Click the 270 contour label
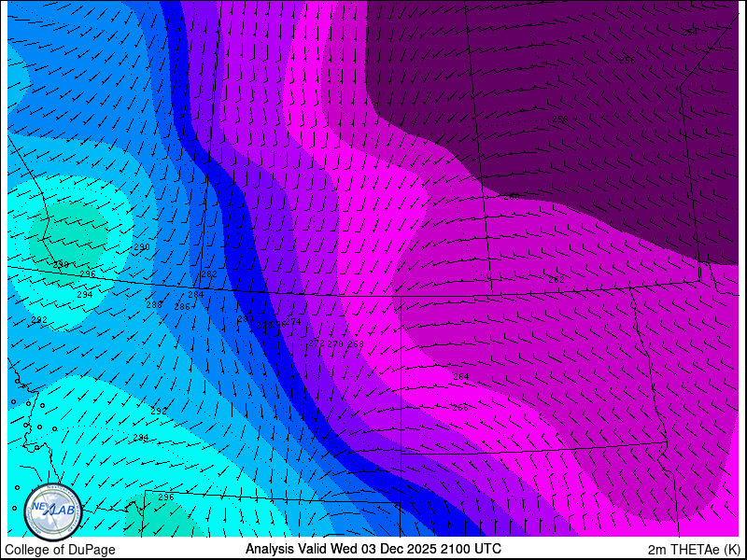Viewport: 747px width, 560px height. pyautogui.click(x=335, y=343)
